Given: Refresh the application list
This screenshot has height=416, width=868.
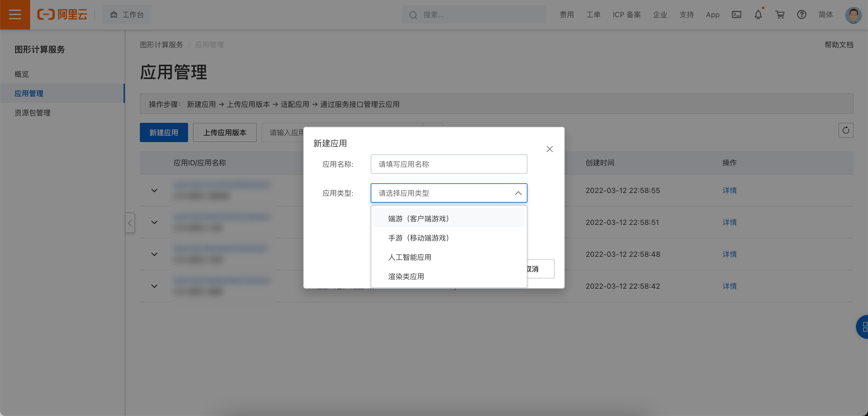Looking at the screenshot, I should coord(845,130).
